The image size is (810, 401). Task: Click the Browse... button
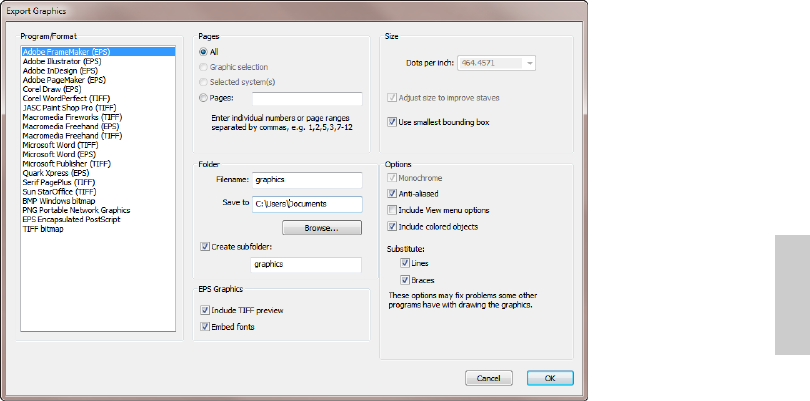tap(322, 228)
